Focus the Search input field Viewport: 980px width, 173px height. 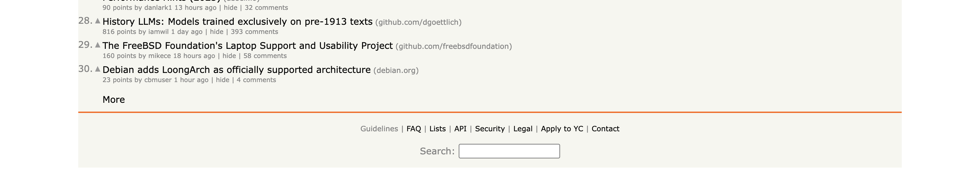509,151
